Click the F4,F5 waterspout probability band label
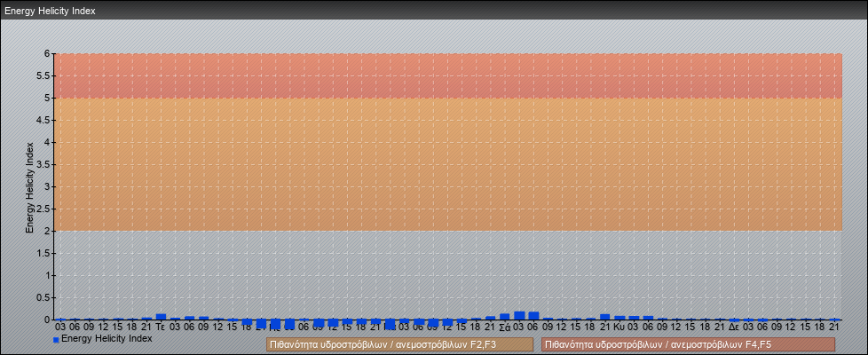 point(688,344)
